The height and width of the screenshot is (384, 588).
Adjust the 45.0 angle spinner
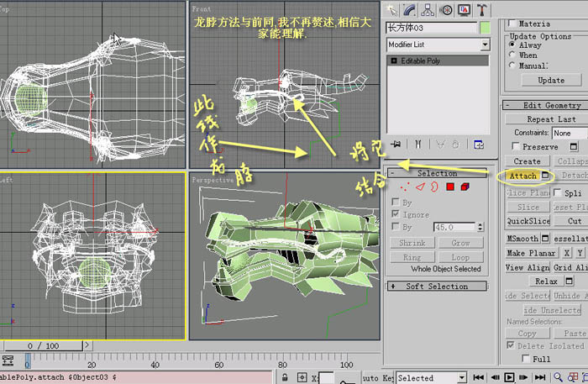[480, 227]
